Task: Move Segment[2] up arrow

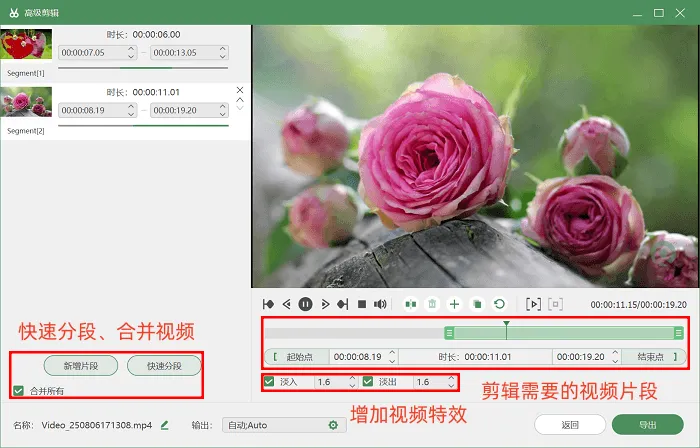Action: click(240, 100)
